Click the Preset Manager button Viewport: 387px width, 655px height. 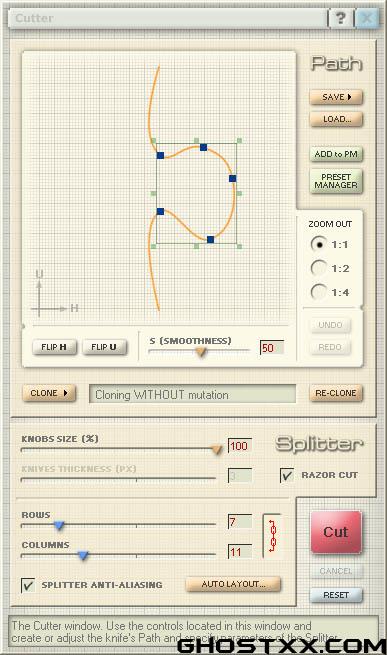pos(336,181)
